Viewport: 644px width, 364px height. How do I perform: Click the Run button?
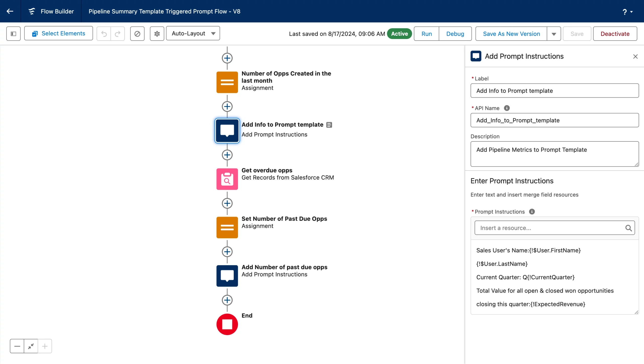click(426, 34)
